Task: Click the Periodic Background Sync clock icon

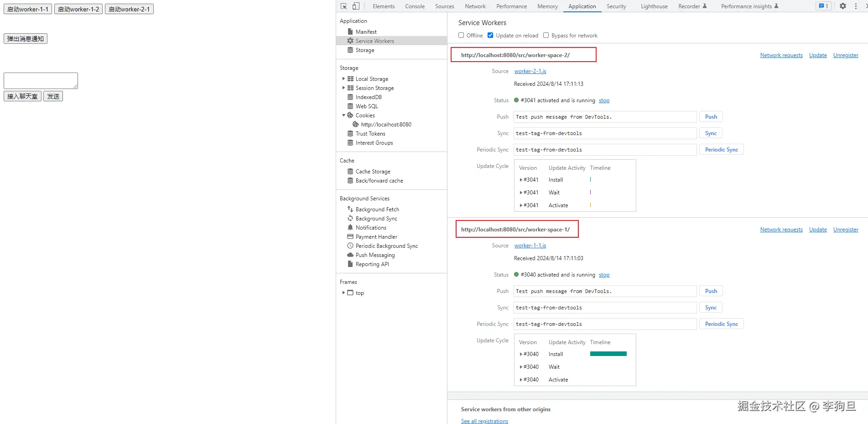Action: pos(350,246)
